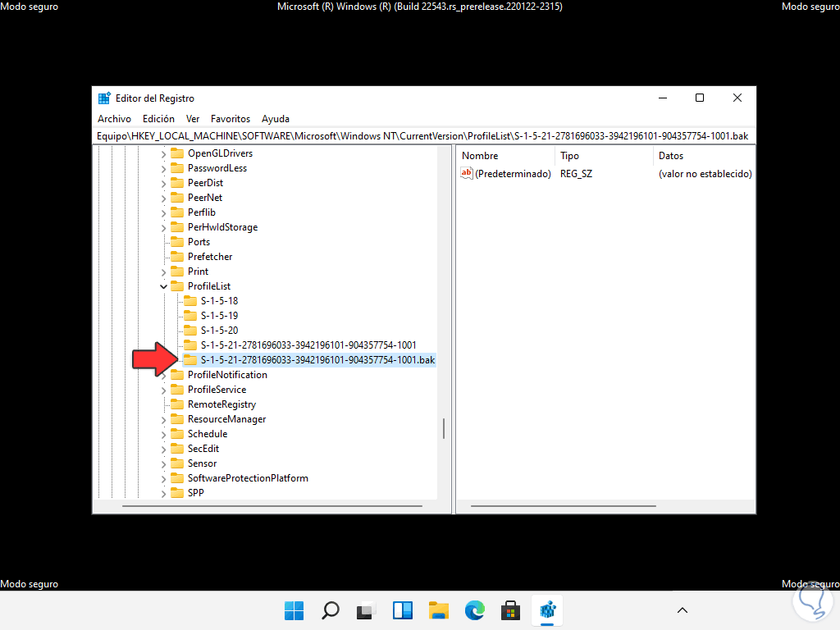
Task: Select the ResourceManager key
Action: 226,419
